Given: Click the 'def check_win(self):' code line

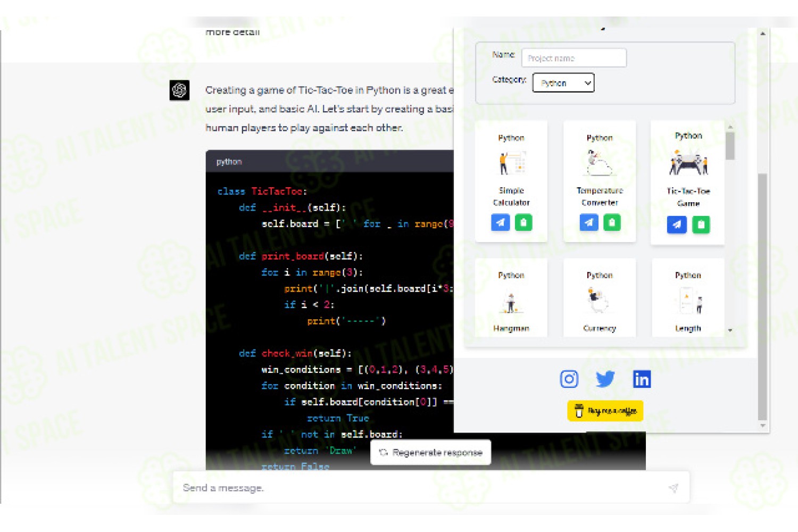Looking at the screenshot, I should click(295, 353).
